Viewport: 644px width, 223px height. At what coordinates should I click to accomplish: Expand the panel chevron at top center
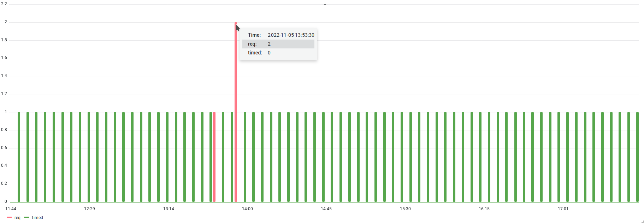click(325, 5)
